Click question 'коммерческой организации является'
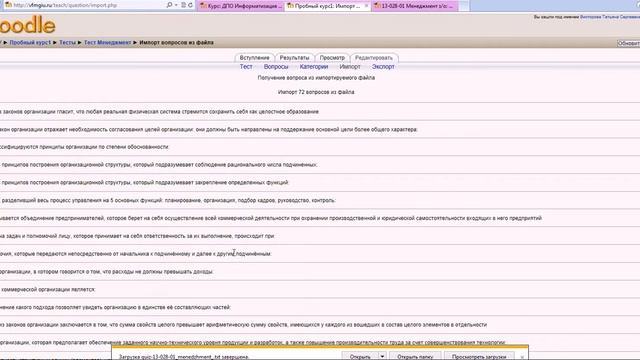The width and height of the screenshot is (640, 360). (48, 289)
